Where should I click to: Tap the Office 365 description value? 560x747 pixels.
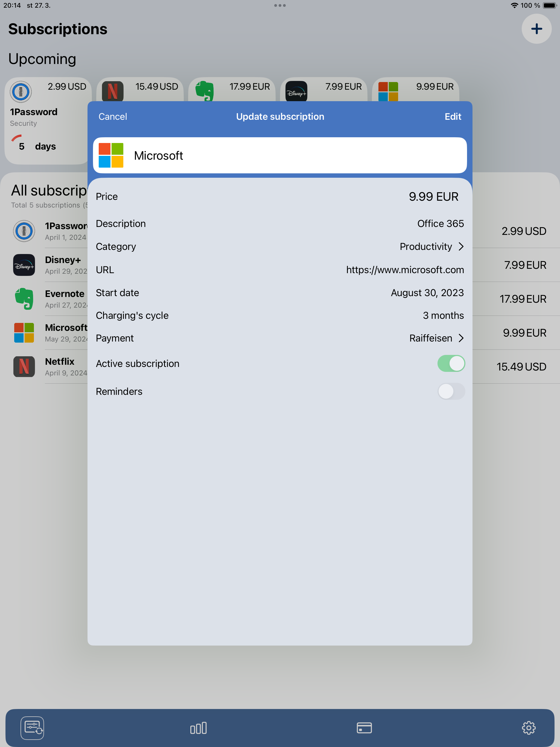(x=441, y=224)
